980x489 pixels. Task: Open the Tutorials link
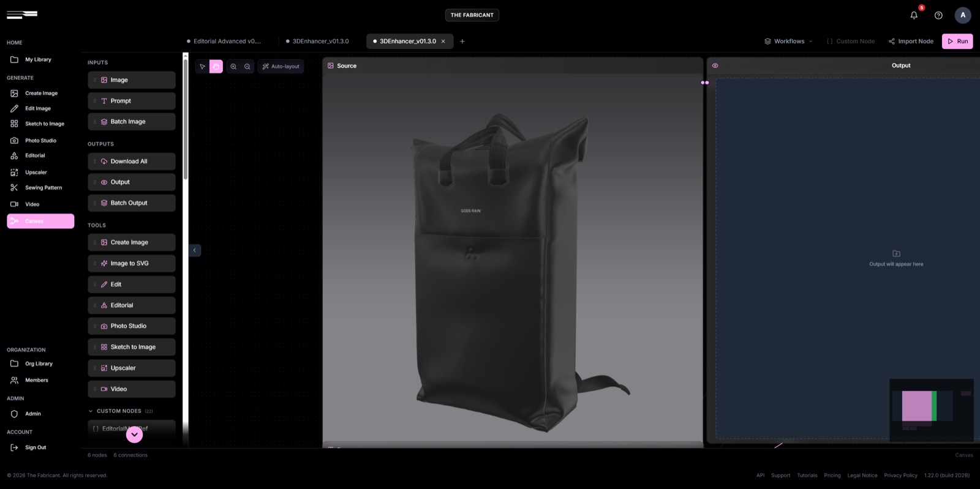tap(807, 476)
